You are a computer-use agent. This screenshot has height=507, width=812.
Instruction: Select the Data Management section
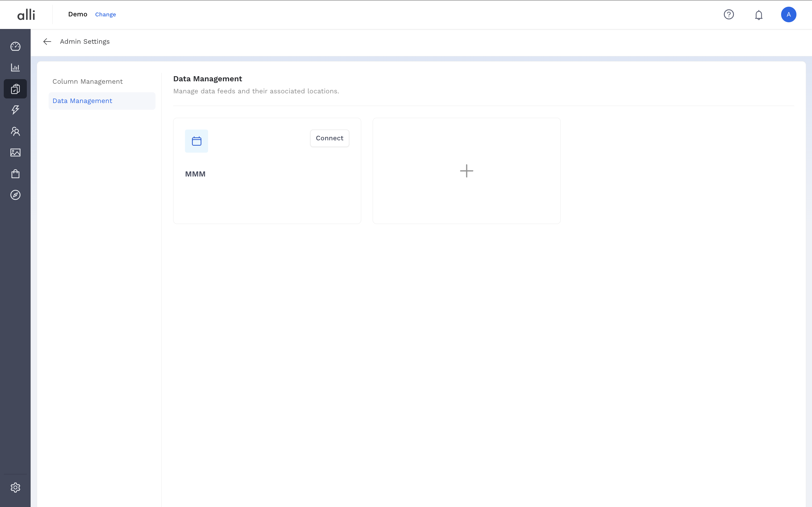click(x=82, y=101)
